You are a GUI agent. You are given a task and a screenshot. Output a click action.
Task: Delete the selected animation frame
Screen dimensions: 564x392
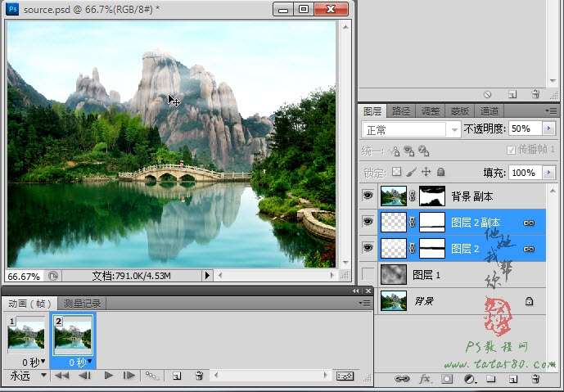click(x=198, y=376)
